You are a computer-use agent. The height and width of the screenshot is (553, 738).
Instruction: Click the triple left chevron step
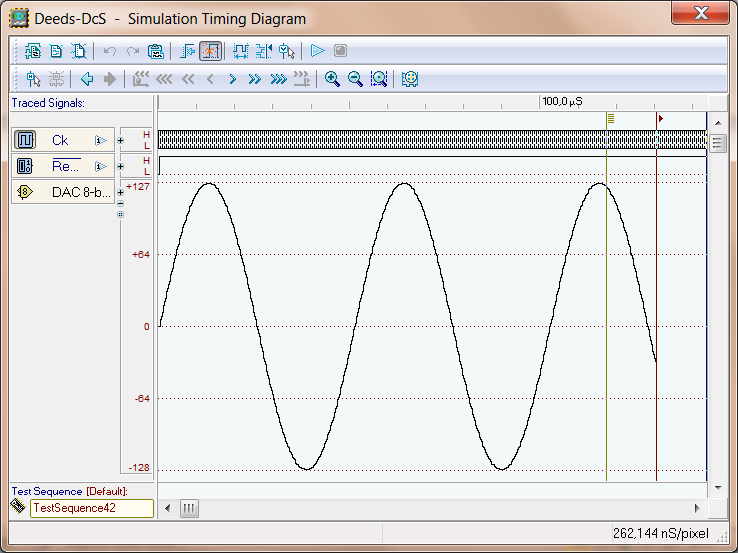point(164,79)
